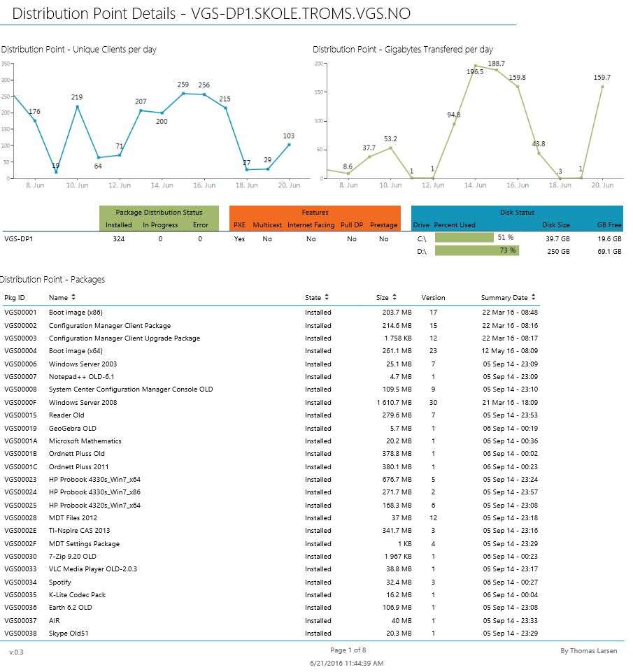Click the D:\ drive usage bar showing 73%
The width and height of the screenshot is (633, 672).
coord(476,250)
